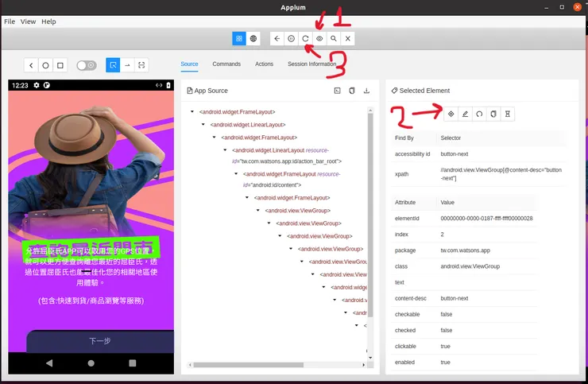Collapse the android:id/content FrameLayout node
Screen dimensions: 588x384
point(236,174)
